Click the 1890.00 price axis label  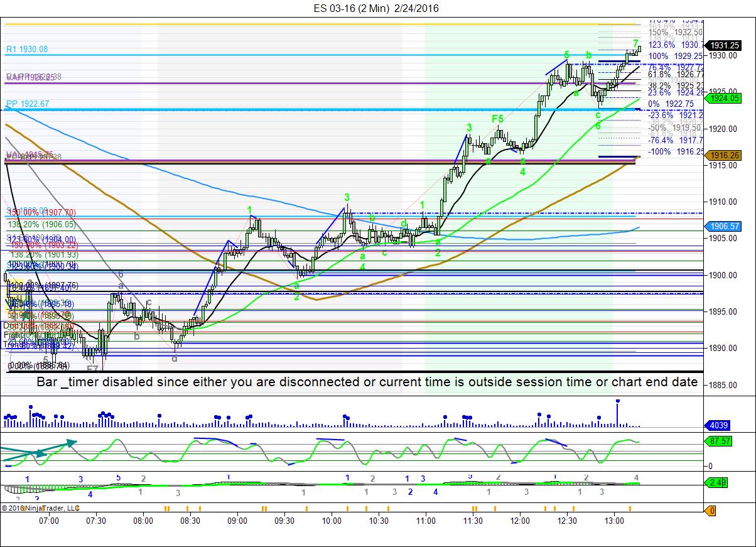(x=723, y=348)
